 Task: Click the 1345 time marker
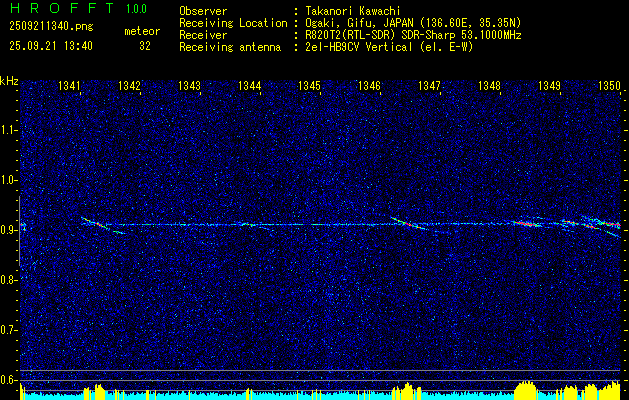[310, 85]
